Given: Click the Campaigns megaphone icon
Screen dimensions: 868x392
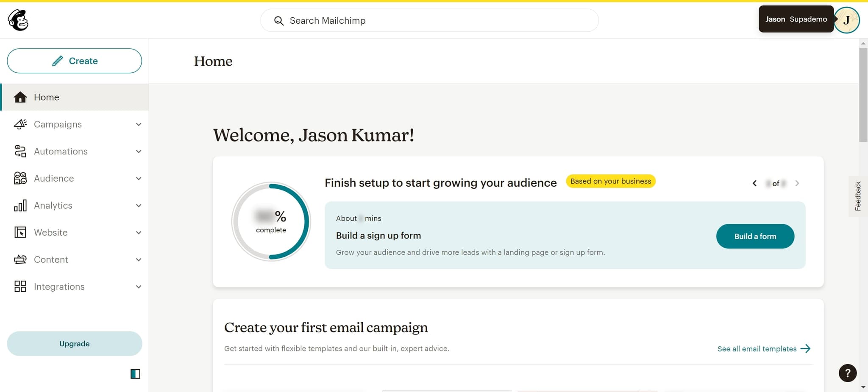Looking at the screenshot, I should click(x=20, y=124).
